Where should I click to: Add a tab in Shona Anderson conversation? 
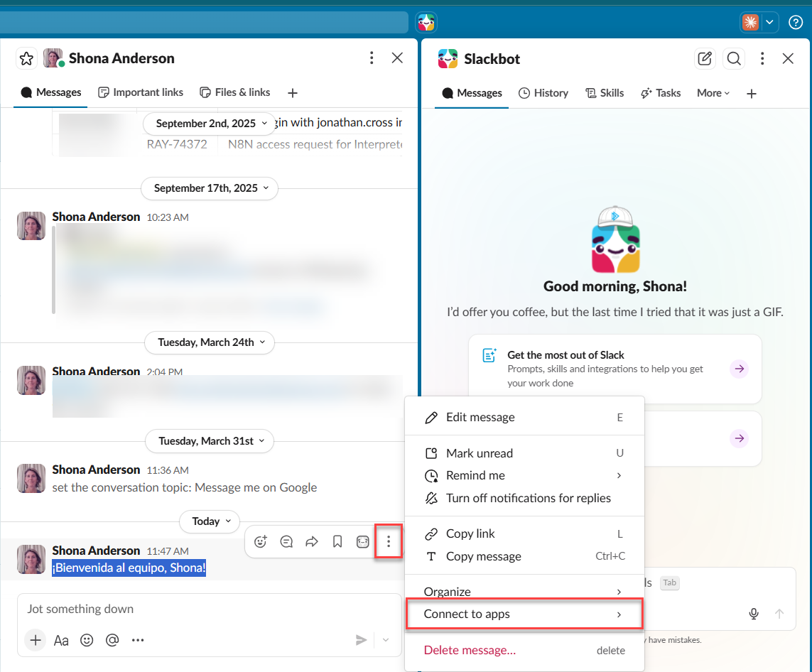pos(293,92)
